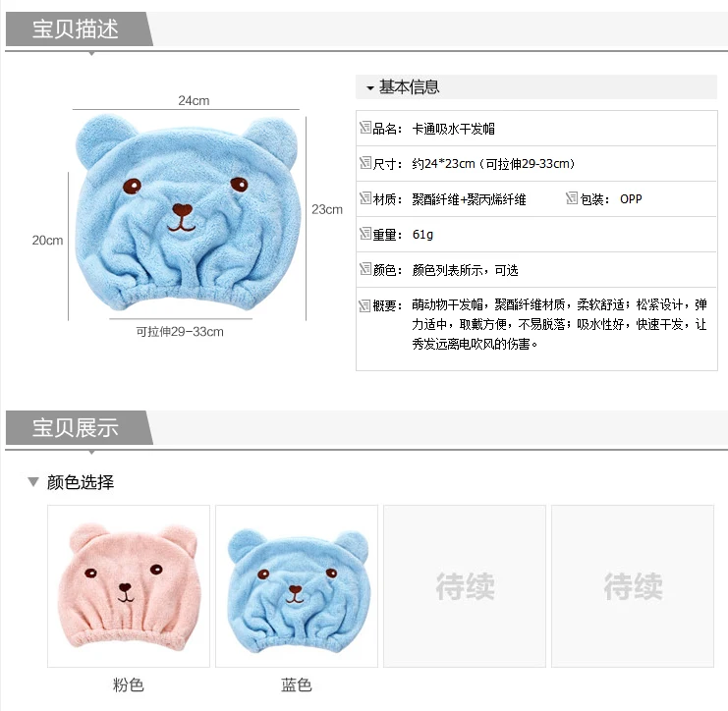Click the pointer under the 宝贝描述 tab
Image resolution: width=728 pixels, height=711 pixels.
click(x=92, y=54)
